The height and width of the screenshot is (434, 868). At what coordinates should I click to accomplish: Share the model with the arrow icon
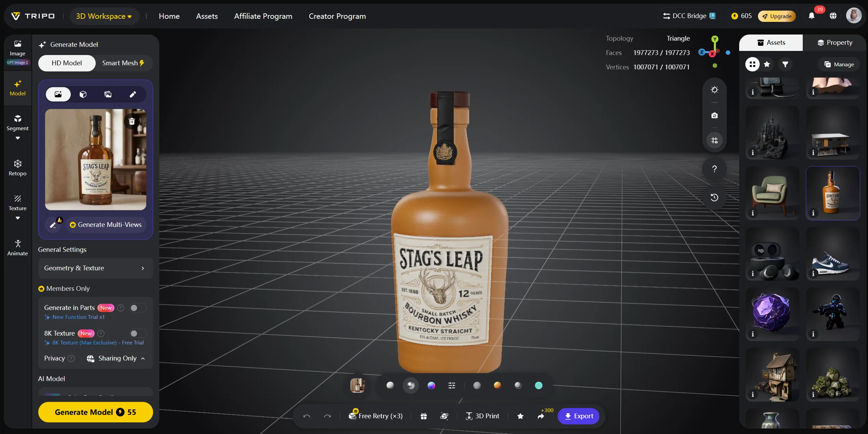pyautogui.click(x=541, y=416)
